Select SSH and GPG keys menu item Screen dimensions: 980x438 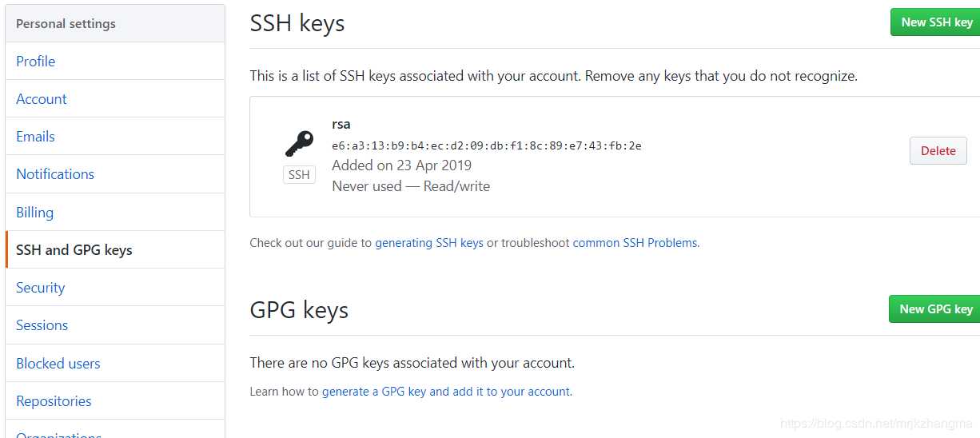115,249
